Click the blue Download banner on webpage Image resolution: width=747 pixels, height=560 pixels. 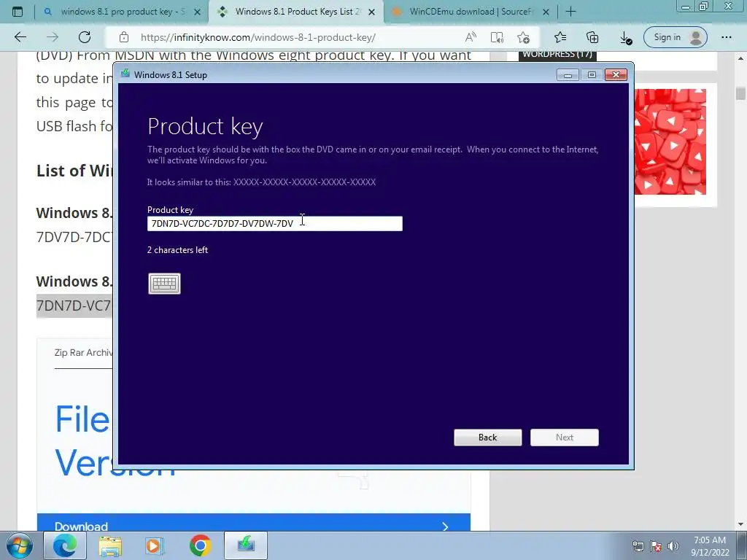point(253,522)
